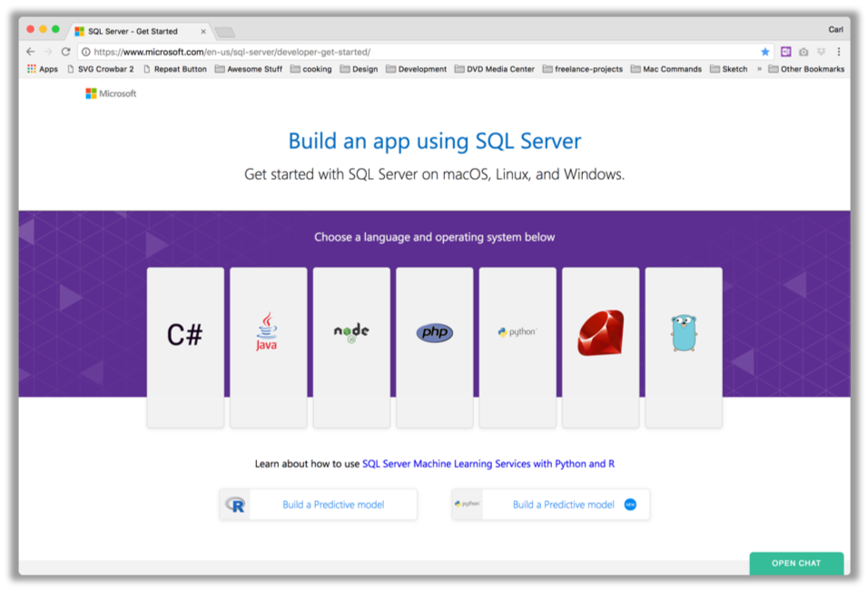This screenshot has width=868, height=590.
Task: Pick the Node.js language card
Action: click(351, 347)
